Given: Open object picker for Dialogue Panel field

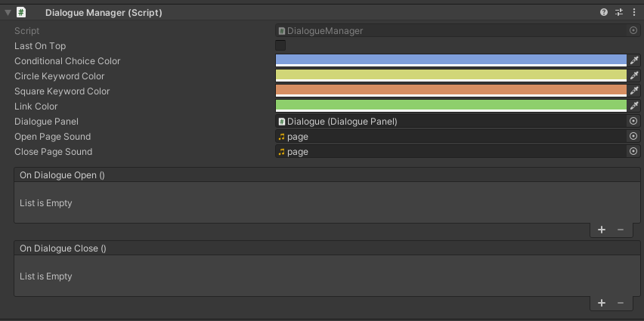Looking at the screenshot, I should tap(633, 122).
